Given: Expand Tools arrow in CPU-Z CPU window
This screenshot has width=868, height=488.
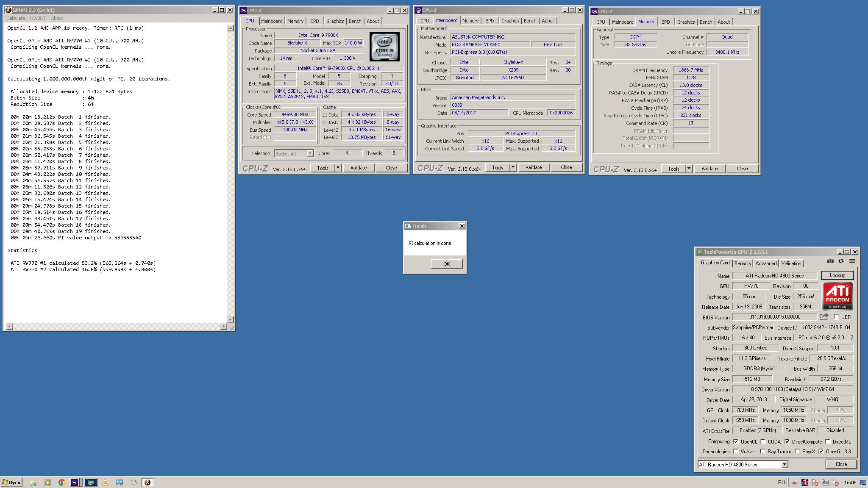Looking at the screenshot, I should (x=338, y=168).
